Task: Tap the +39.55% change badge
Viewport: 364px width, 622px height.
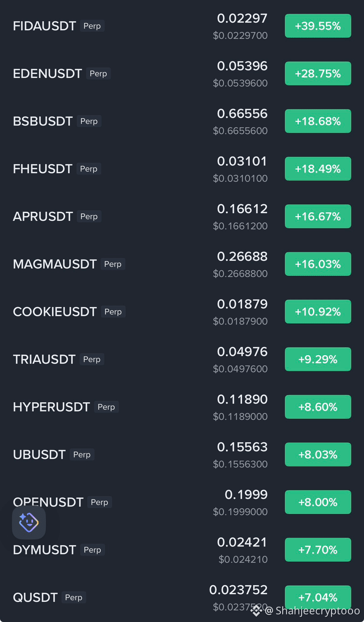Action: coord(318,26)
